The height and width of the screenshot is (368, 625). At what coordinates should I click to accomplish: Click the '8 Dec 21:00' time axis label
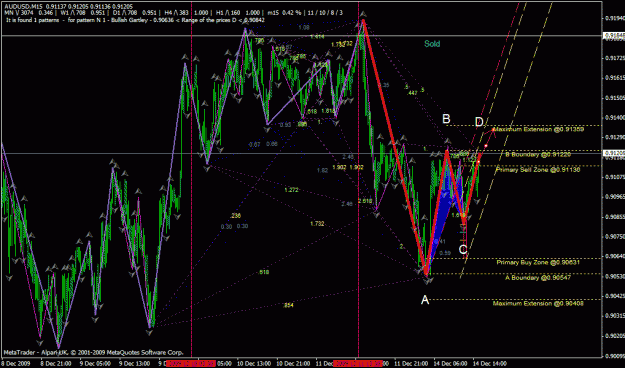click(56, 364)
